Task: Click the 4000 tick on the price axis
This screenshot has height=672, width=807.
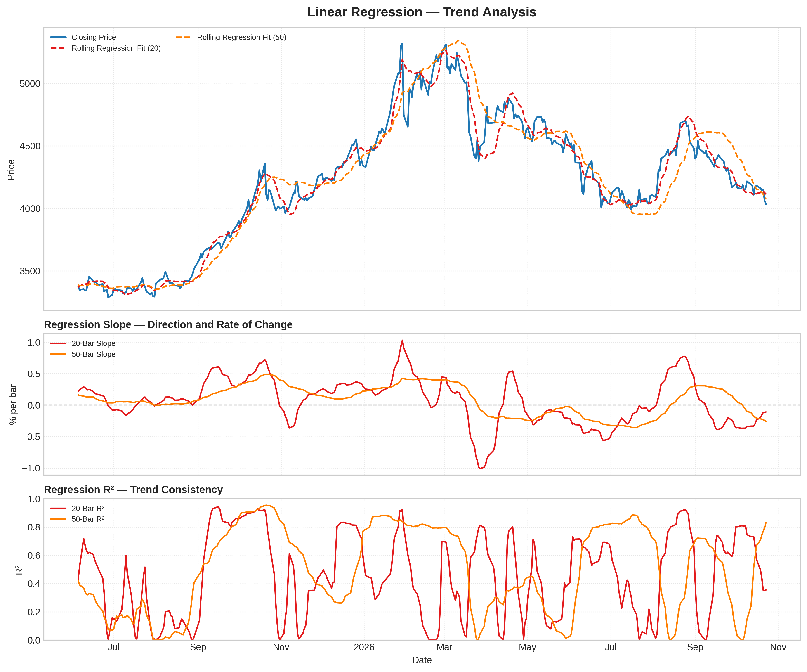Action: 30,209
